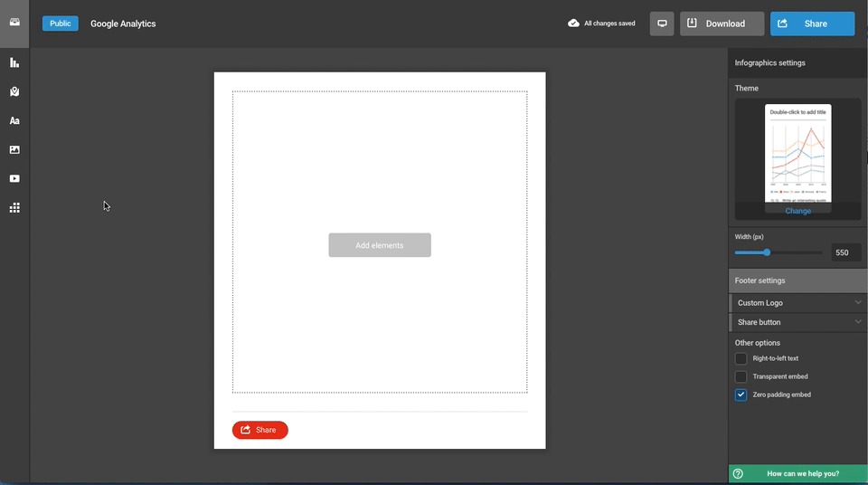This screenshot has height=485, width=868.
Task: Enable Transparent embed checkbox
Action: (741, 376)
